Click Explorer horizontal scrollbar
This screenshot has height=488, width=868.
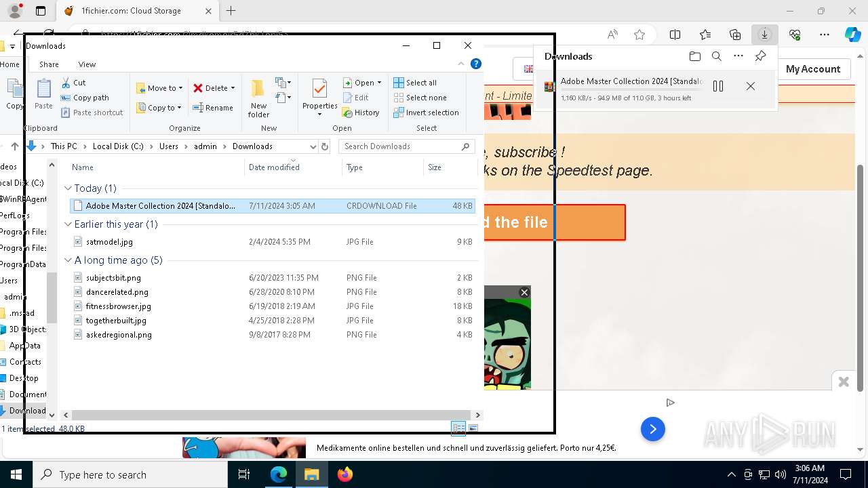[x=271, y=415]
